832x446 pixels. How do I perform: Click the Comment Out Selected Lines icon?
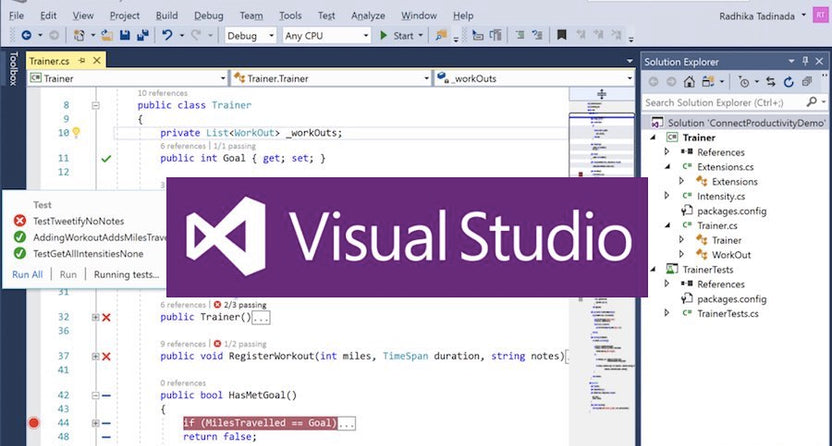[520, 36]
